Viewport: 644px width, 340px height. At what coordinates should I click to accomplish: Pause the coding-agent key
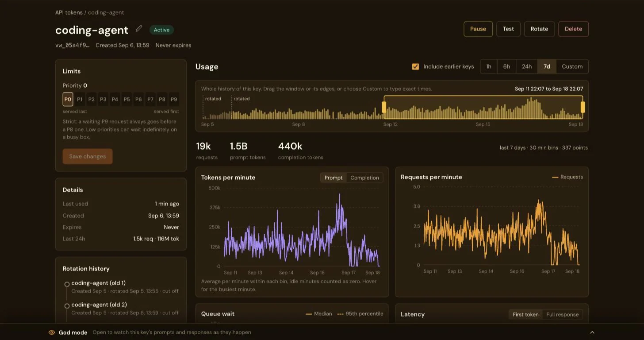478,29
